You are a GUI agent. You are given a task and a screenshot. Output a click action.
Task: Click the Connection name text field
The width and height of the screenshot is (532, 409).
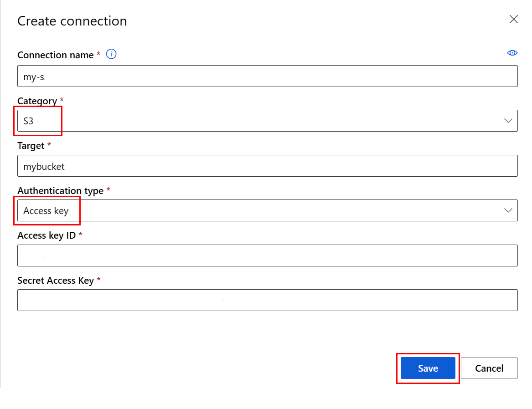267,76
